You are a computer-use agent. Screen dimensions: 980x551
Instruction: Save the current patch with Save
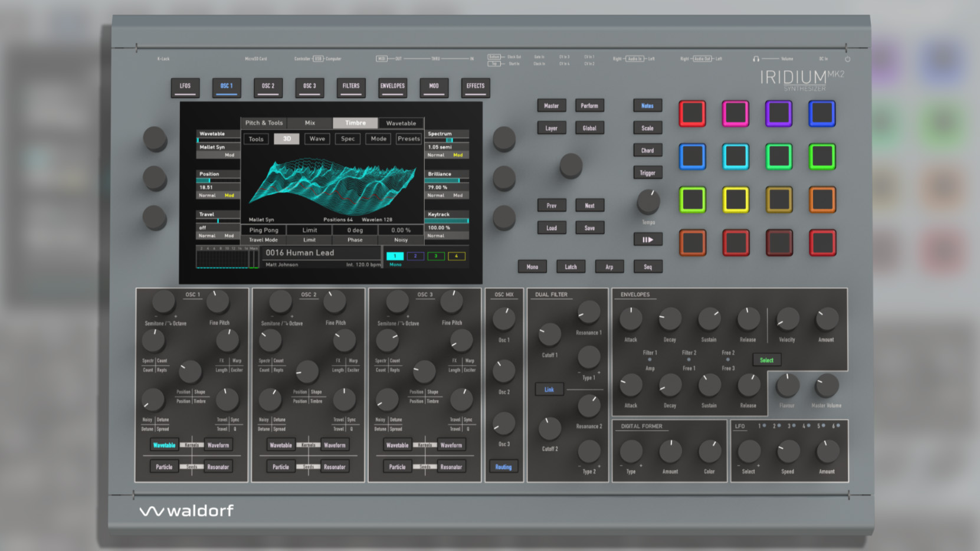589,228
